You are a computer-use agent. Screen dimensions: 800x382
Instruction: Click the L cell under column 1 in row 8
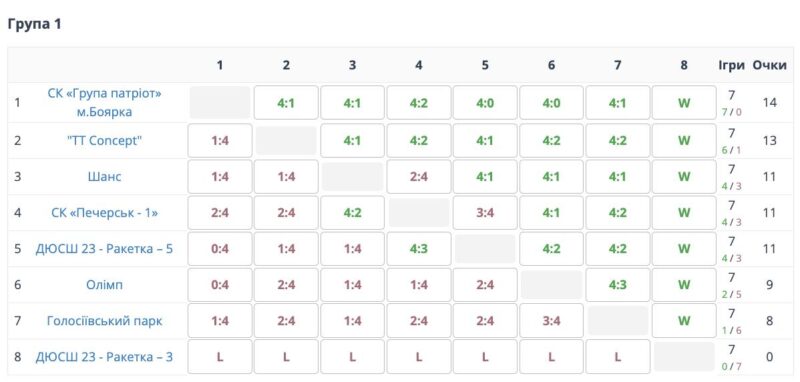(220, 357)
